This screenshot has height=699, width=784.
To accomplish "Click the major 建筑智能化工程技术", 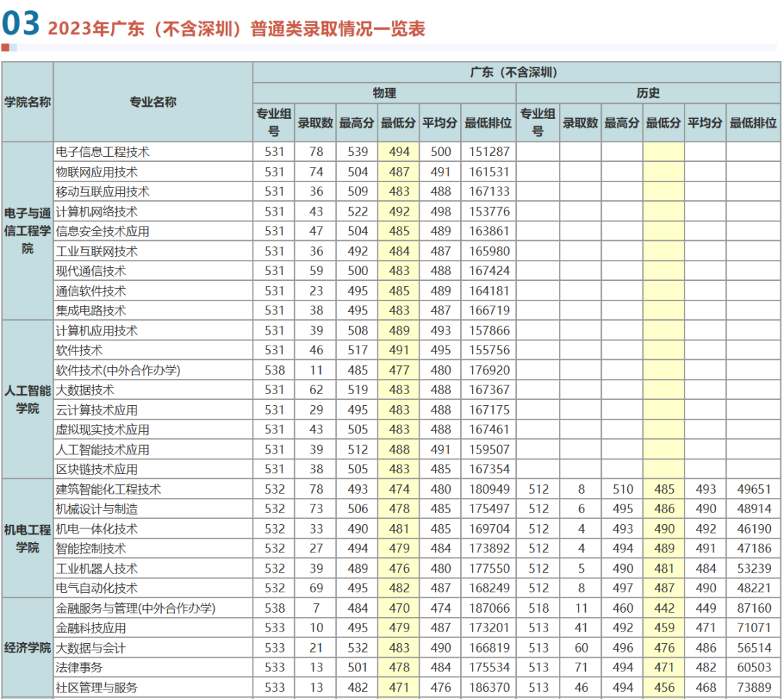I will tap(108, 489).
